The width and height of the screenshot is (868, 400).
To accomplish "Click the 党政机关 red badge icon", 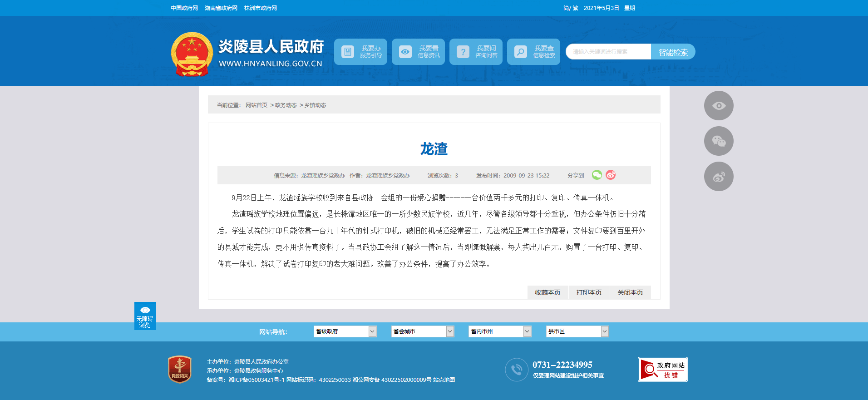I will point(180,369).
